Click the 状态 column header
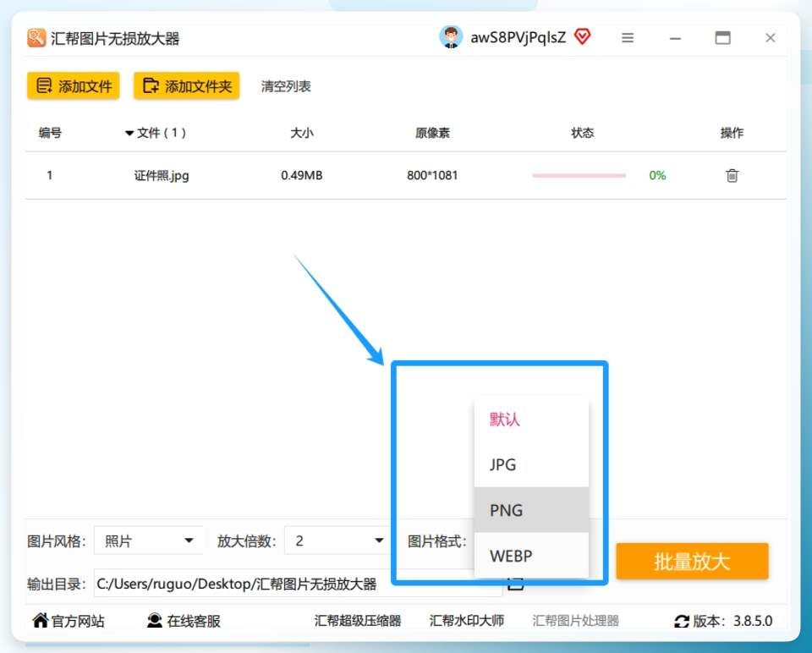 pyautogui.click(x=583, y=133)
